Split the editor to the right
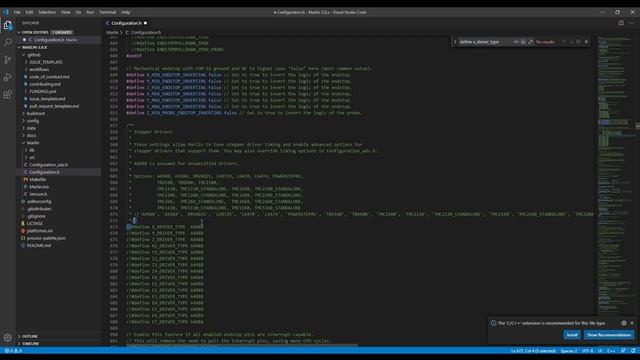This screenshot has height=360, width=640. point(621,23)
